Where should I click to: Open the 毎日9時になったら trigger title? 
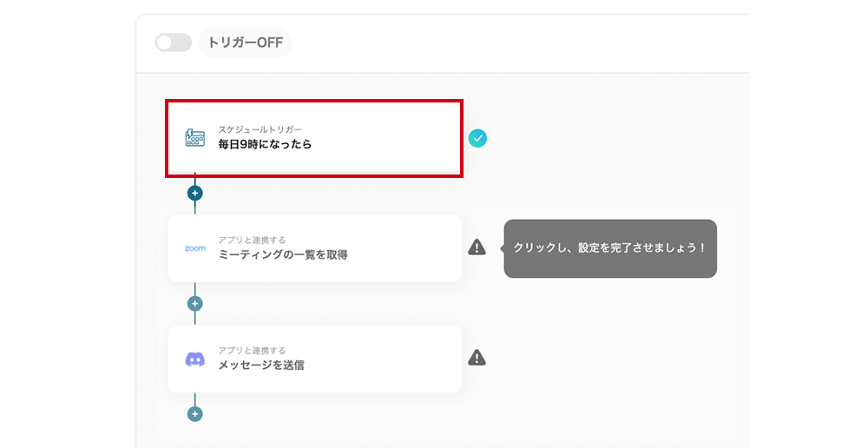coord(265,144)
